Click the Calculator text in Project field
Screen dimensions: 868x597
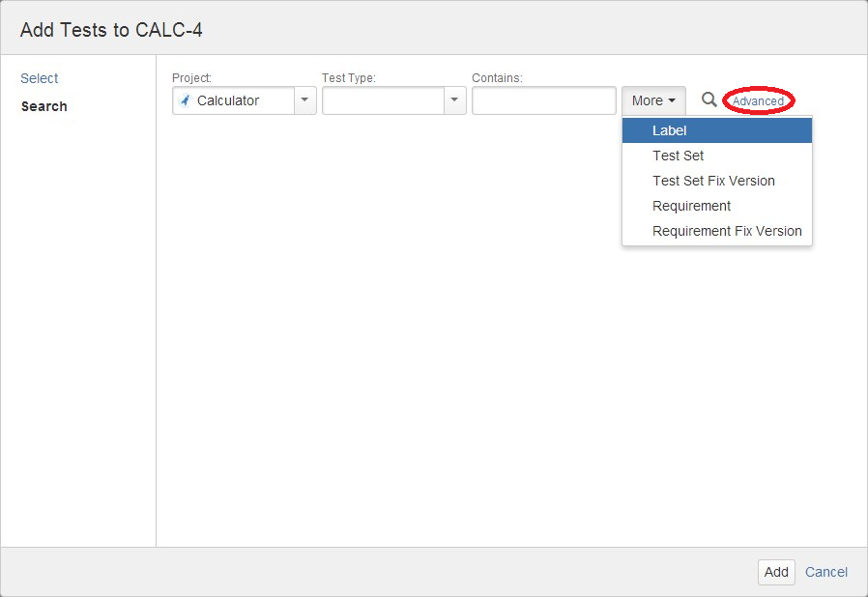(228, 100)
